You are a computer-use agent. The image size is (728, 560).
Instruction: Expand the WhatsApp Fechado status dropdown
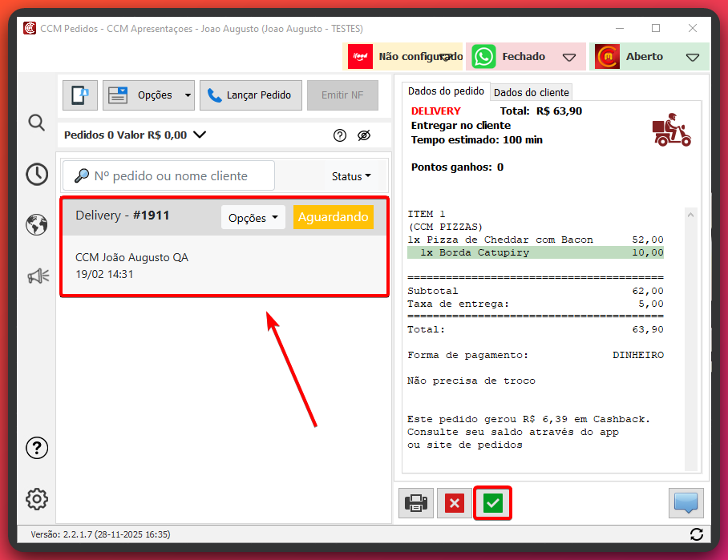[569, 57]
